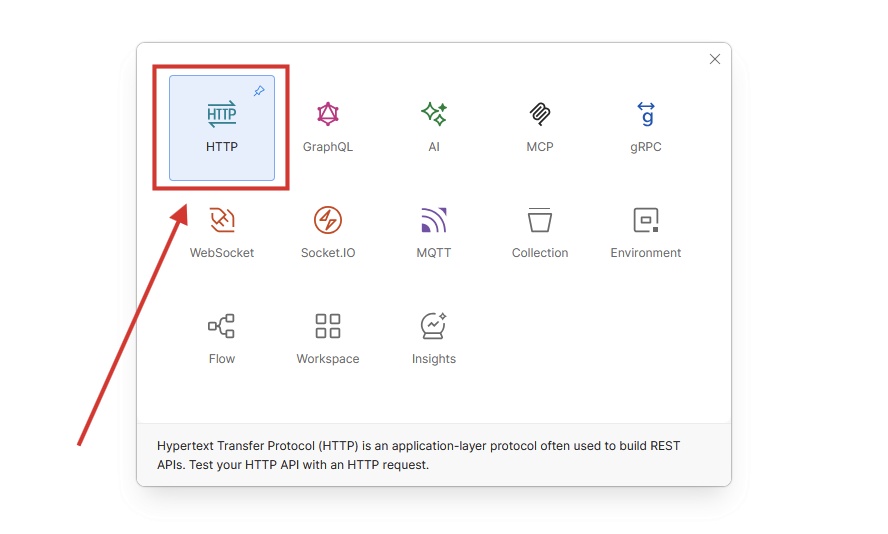Image resolution: width=888 pixels, height=534 pixels.
Task: Click the "Environment" text label
Action: tap(646, 253)
